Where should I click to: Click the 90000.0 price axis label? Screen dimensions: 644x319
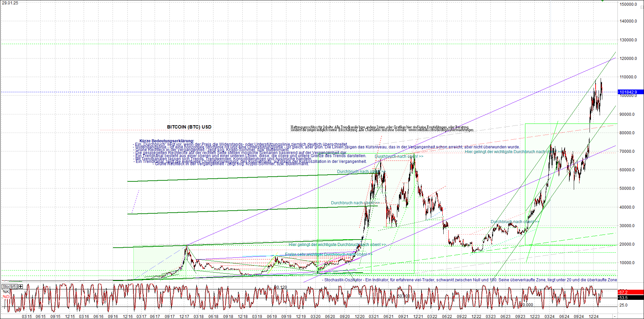[627, 114]
